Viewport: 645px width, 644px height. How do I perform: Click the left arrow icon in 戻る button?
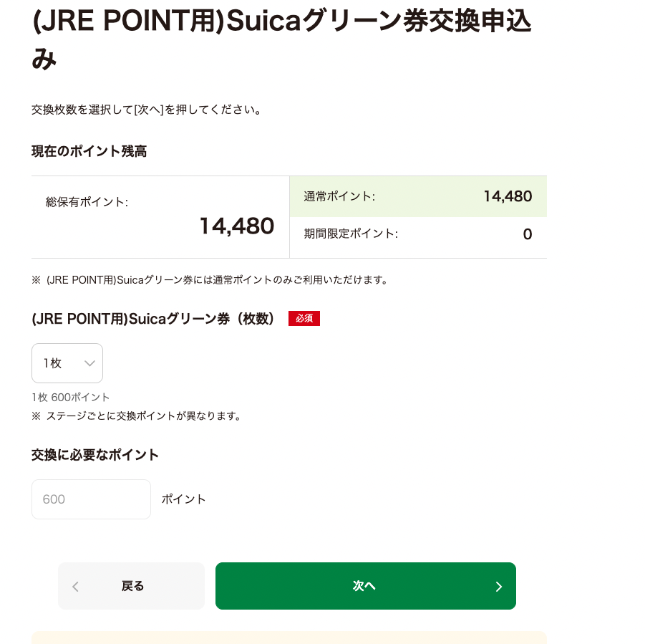(75, 587)
